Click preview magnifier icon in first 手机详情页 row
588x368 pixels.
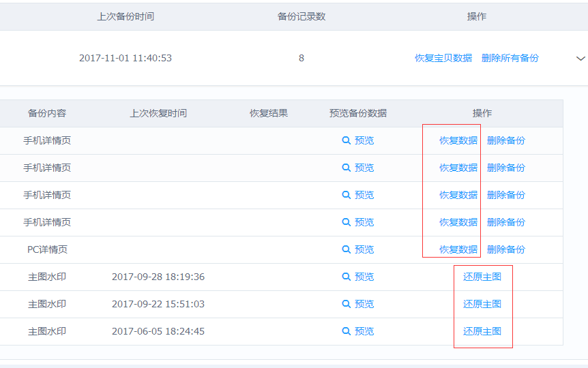[346, 140]
